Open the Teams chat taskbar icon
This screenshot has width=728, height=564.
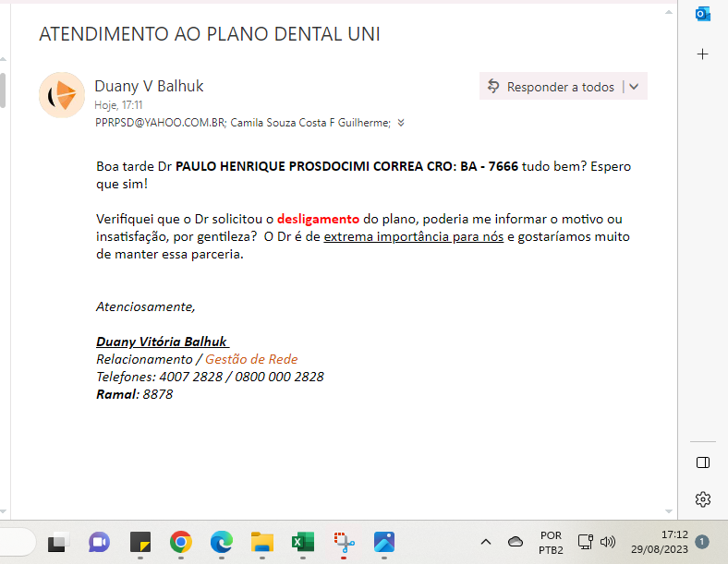(x=99, y=542)
